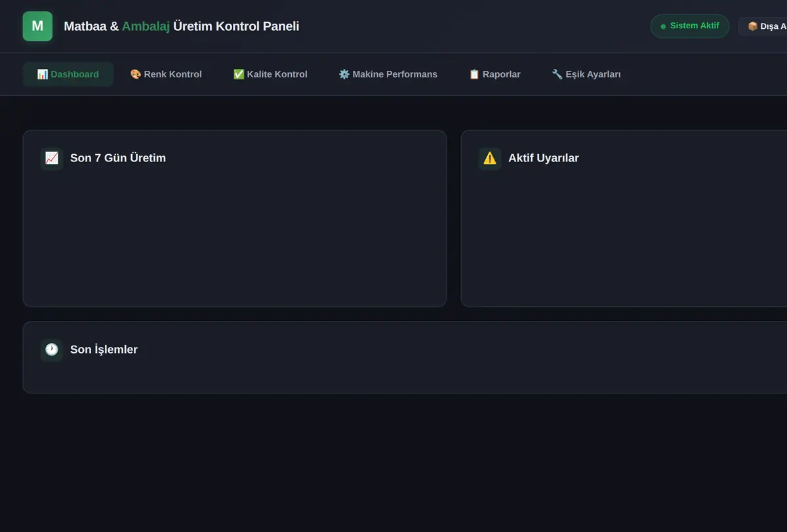
Task: Click the clock icon beside Son İşlemler
Action: (52, 350)
